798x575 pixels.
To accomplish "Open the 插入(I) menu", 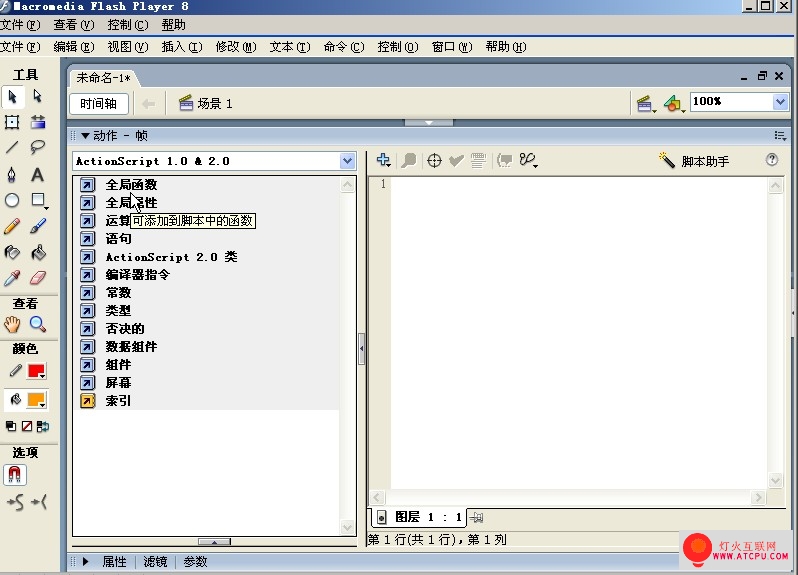I will coord(182,47).
